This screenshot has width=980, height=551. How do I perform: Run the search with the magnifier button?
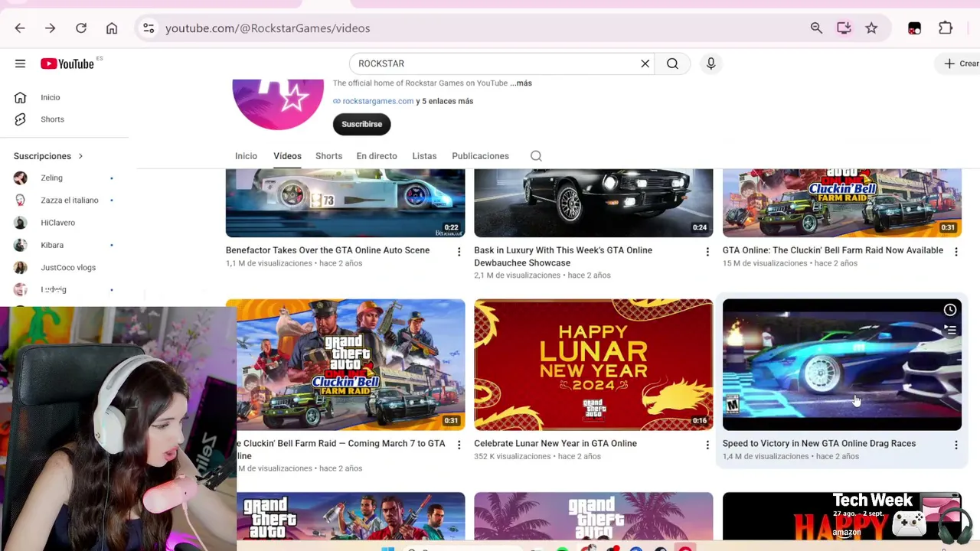click(x=672, y=64)
